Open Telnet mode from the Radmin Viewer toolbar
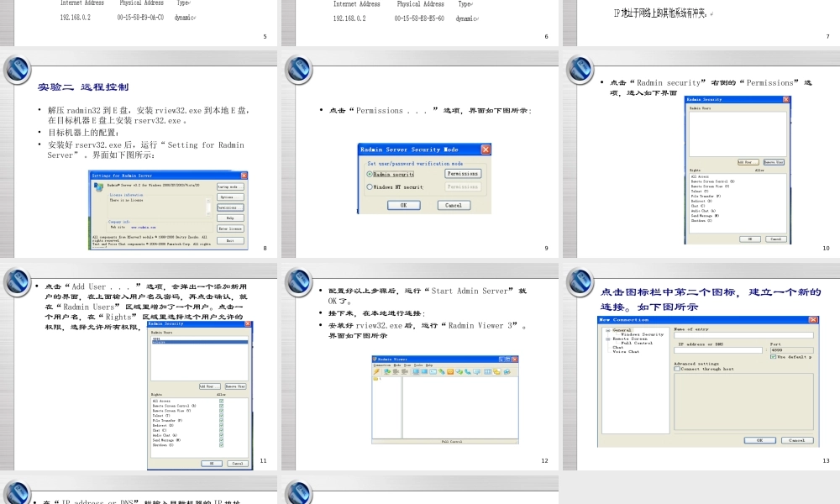Screen dimensions: 840x504 pos(433,370)
